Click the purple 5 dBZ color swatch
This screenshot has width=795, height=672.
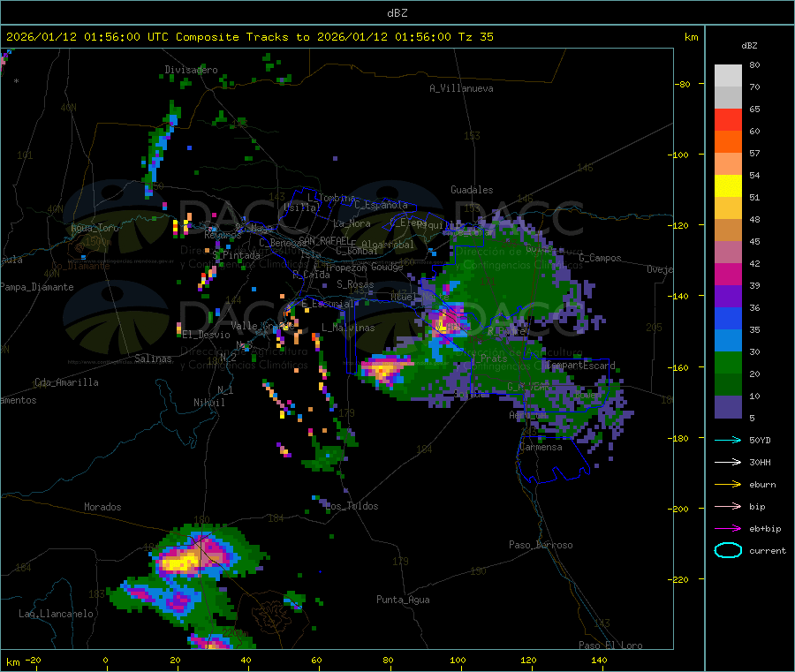pyautogui.click(x=728, y=406)
